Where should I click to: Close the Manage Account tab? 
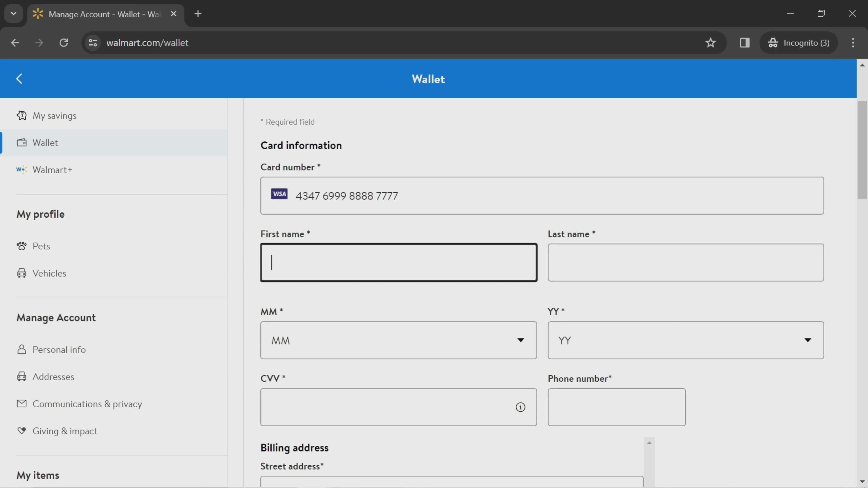point(173,14)
